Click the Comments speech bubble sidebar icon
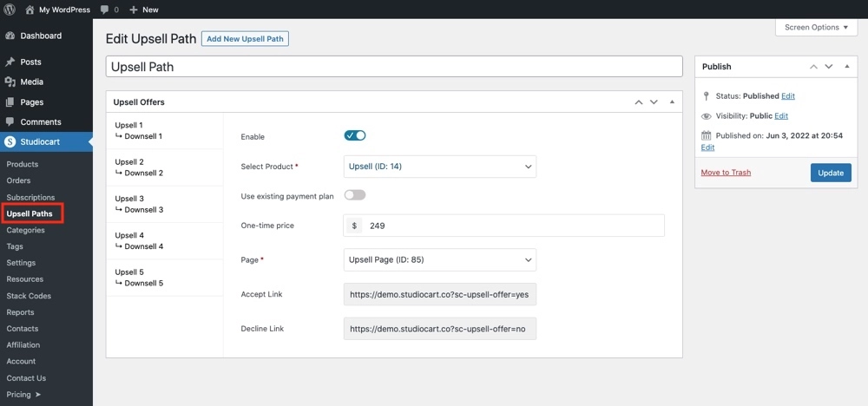The width and height of the screenshot is (868, 406). (x=10, y=122)
